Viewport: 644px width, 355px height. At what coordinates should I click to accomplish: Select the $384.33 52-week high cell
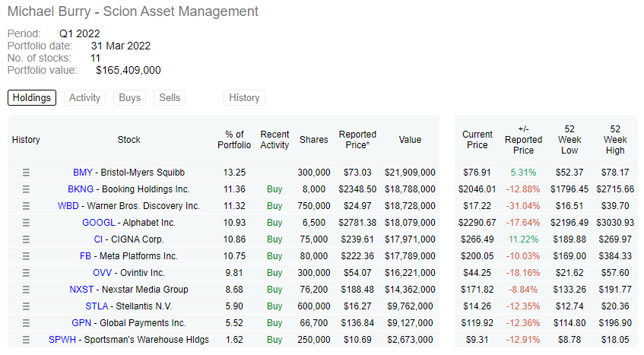[x=615, y=256]
